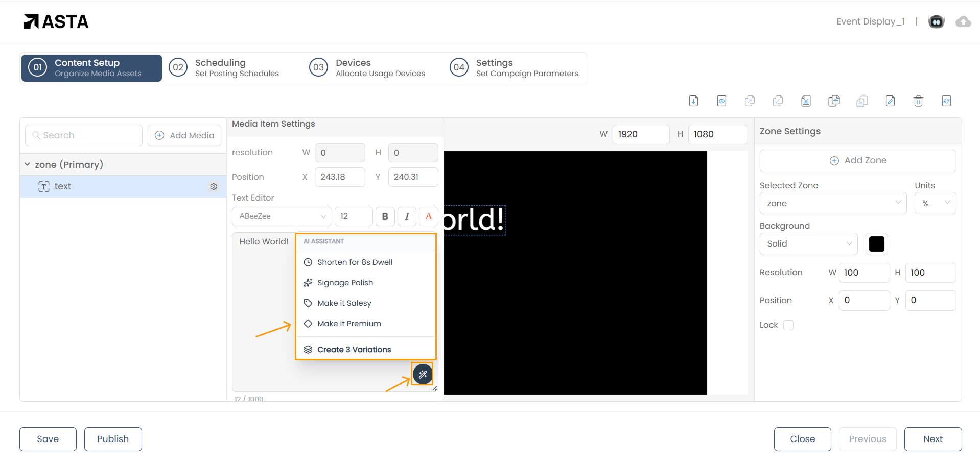Open the ABeeZee font dropdown
The height and width of the screenshot is (465, 980).
(282, 216)
